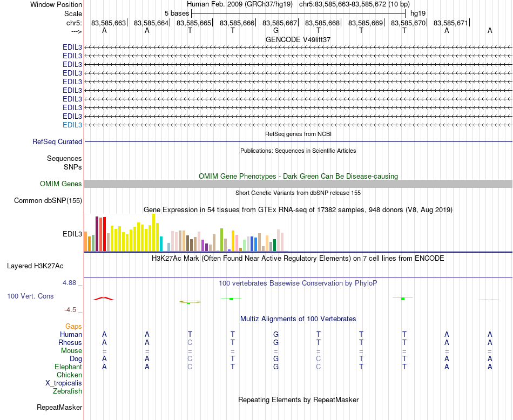Click the hg19 text right of the scale bar

(418, 13)
